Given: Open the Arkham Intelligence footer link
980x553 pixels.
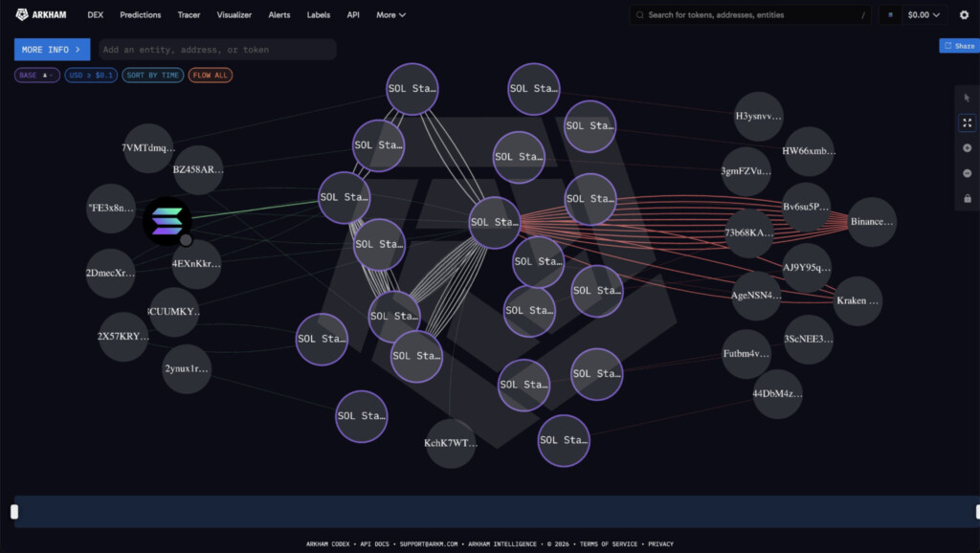Looking at the screenshot, I should [501, 544].
